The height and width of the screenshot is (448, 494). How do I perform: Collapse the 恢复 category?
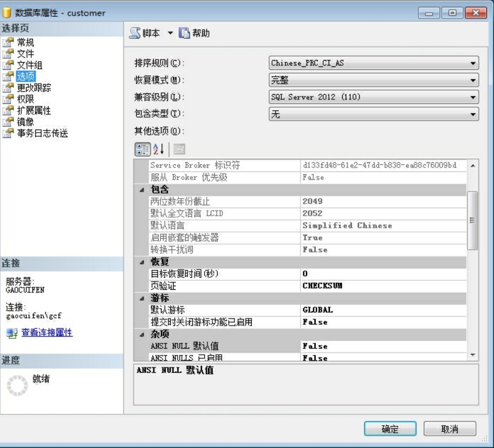[x=142, y=262]
